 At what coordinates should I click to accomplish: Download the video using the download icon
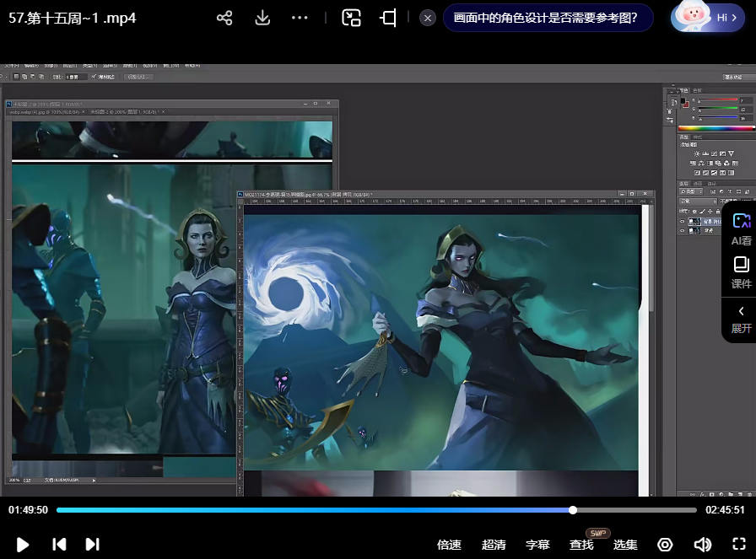pyautogui.click(x=262, y=19)
